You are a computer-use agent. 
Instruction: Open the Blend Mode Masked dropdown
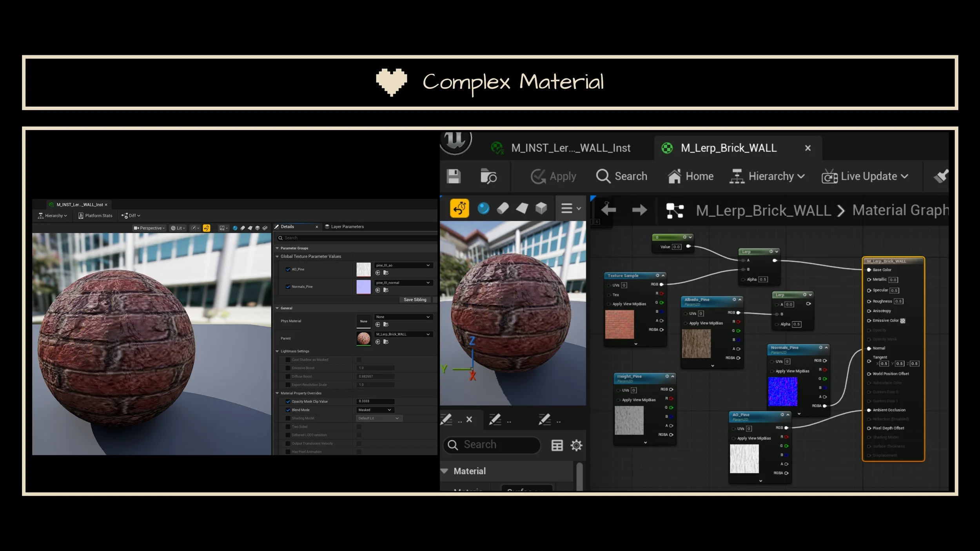click(375, 410)
